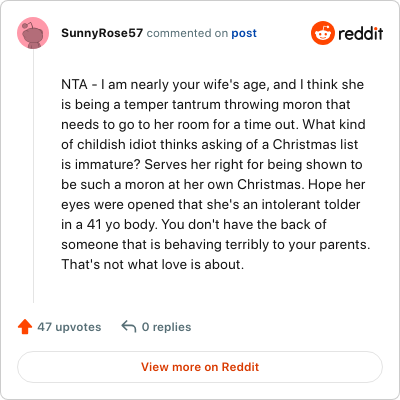Screen dimensions: 400x400
Task: Click the line 'of childish idiot thinks asking'
Action: click(210, 145)
